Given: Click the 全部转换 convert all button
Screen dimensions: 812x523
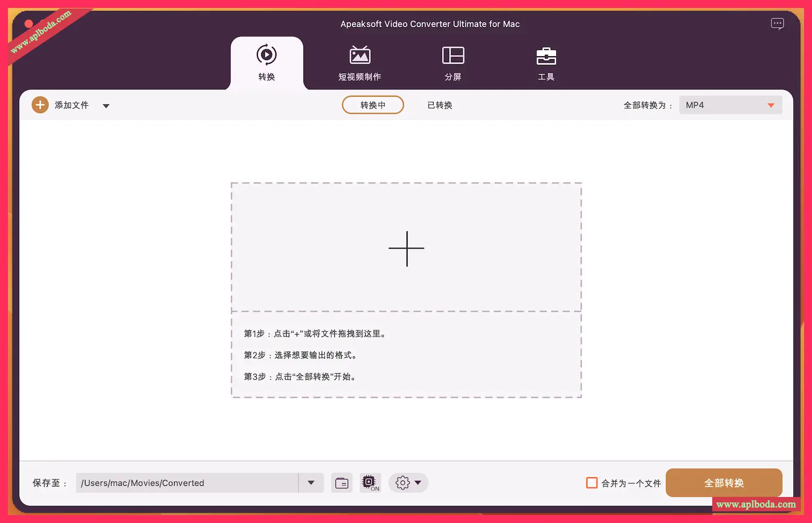Looking at the screenshot, I should [724, 483].
